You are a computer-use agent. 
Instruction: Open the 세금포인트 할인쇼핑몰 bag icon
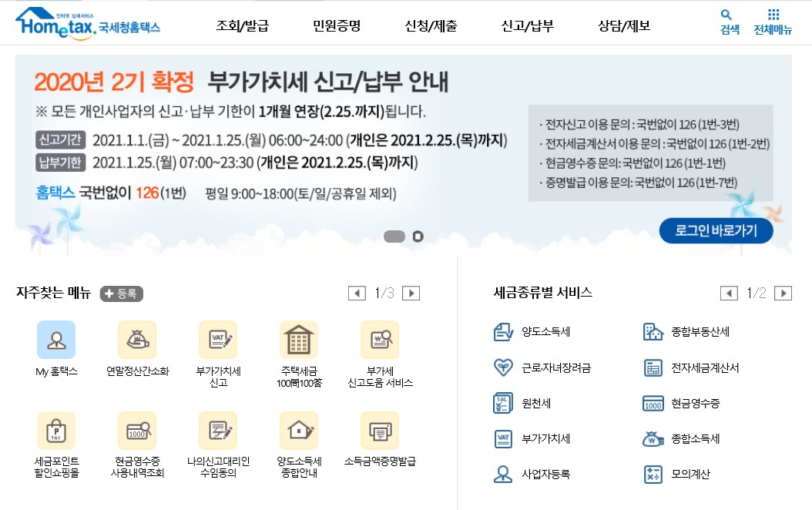click(x=56, y=430)
